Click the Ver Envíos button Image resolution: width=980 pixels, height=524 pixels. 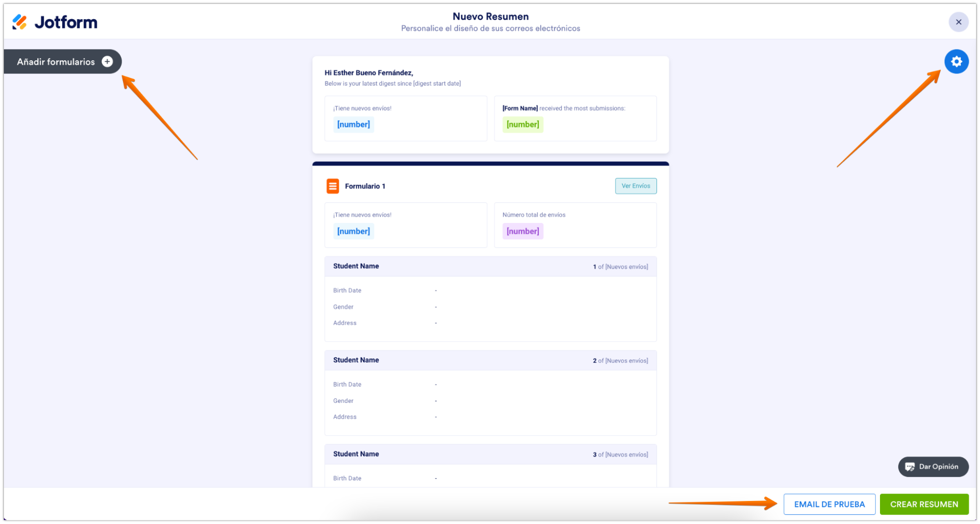[x=635, y=186]
